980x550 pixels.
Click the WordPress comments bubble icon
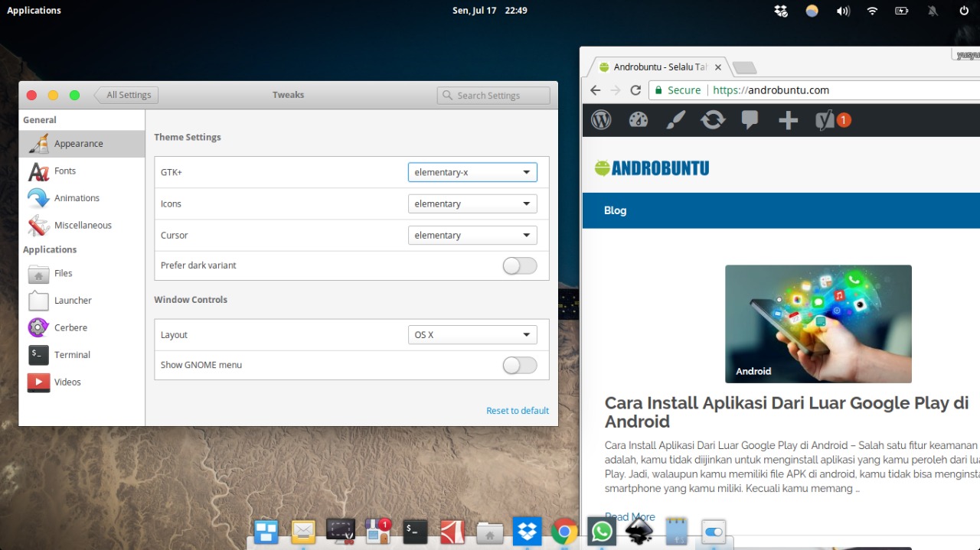(x=750, y=120)
